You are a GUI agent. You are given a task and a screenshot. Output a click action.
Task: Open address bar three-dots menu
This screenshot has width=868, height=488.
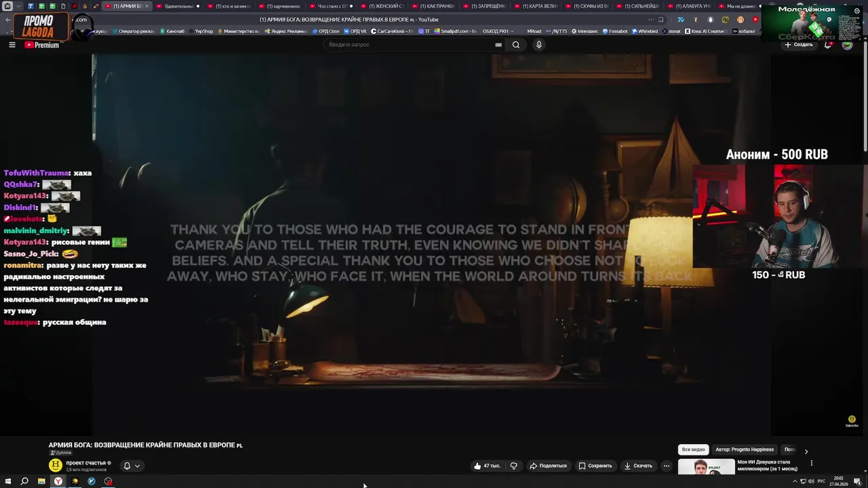click(651, 20)
